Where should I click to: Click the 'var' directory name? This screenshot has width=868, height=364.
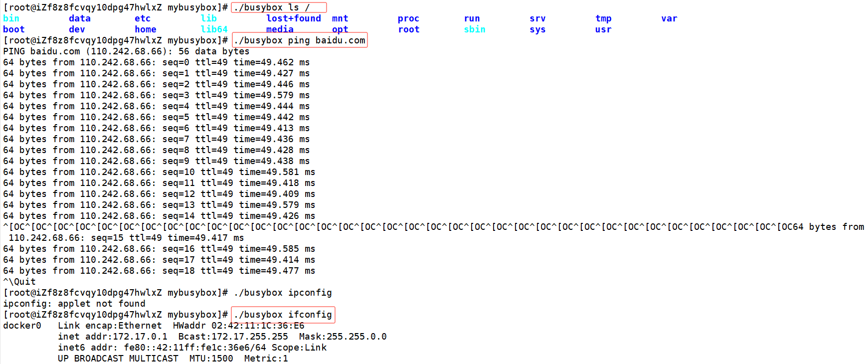[x=669, y=18]
